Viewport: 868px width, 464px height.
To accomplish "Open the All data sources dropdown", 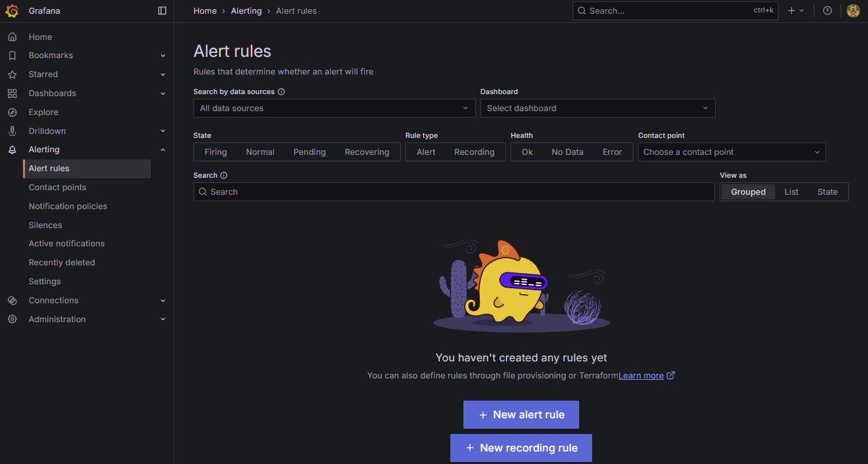I will pos(334,108).
